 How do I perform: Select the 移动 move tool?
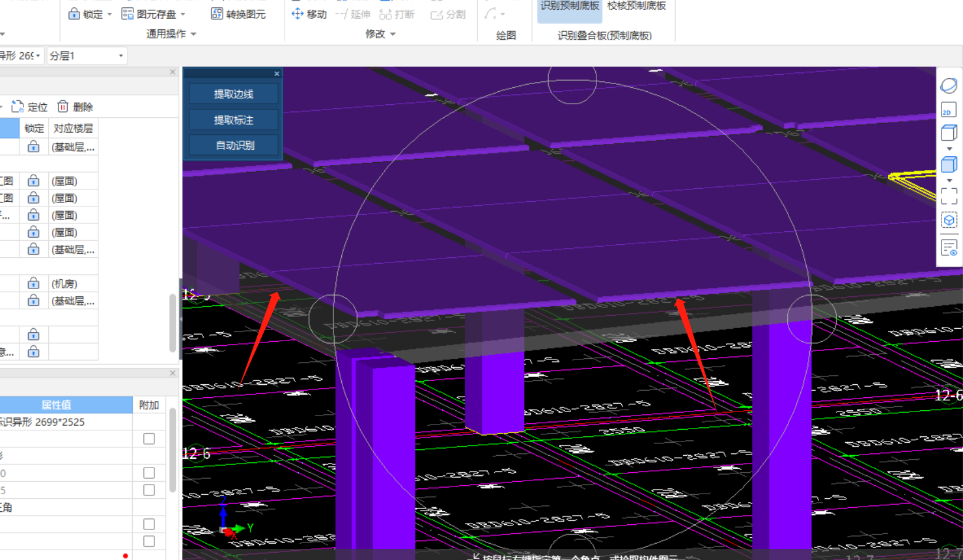[x=309, y=14]
